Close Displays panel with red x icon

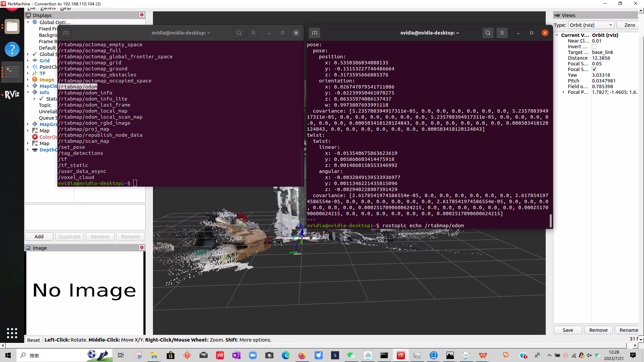point(142,15)
